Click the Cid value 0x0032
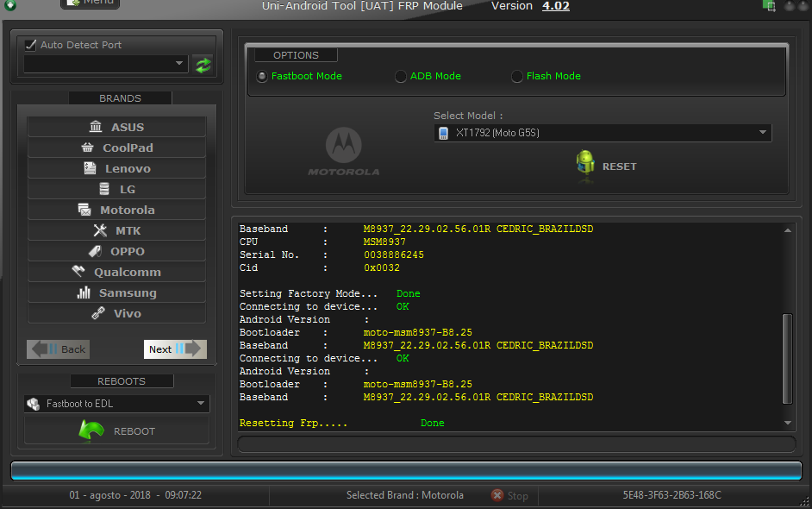 click(382, 268)
